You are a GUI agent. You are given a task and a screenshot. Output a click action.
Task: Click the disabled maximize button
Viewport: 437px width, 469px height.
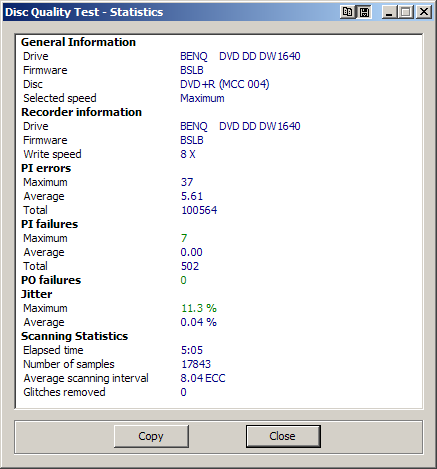(406, 12)
